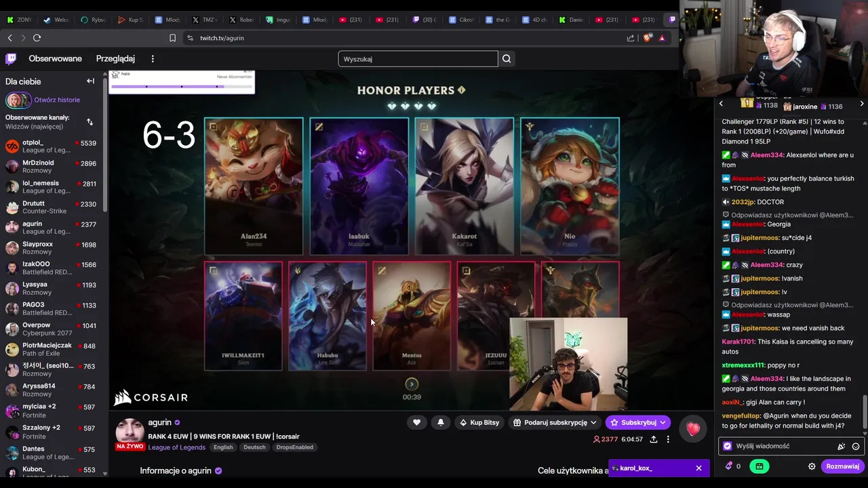Click the green drops inventory button
This screenshot has height=488, width=868.
tap(759, 466)
